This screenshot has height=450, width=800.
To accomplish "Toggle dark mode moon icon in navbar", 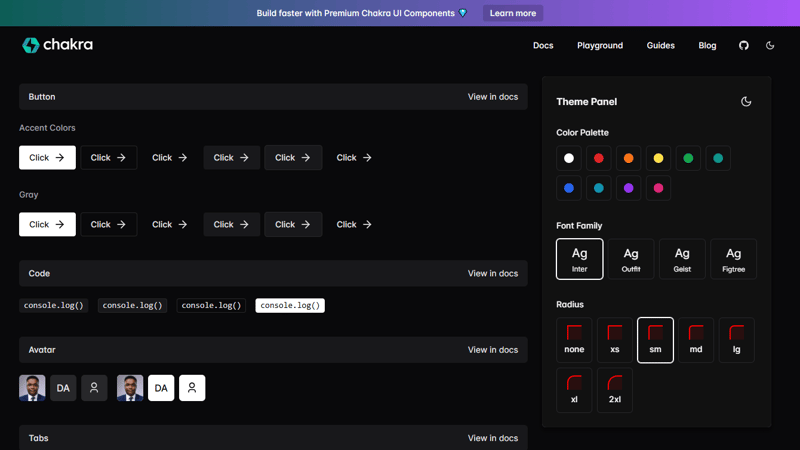I will 770,45.
